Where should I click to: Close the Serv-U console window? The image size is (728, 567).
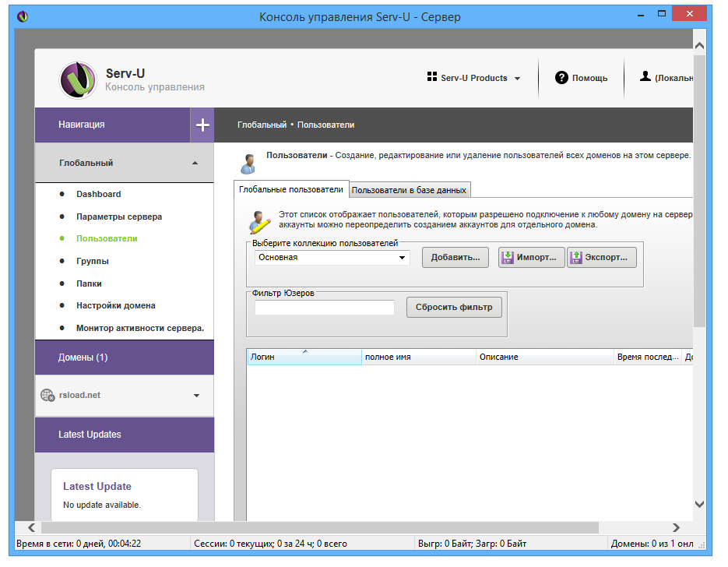(x=690, y=14)
